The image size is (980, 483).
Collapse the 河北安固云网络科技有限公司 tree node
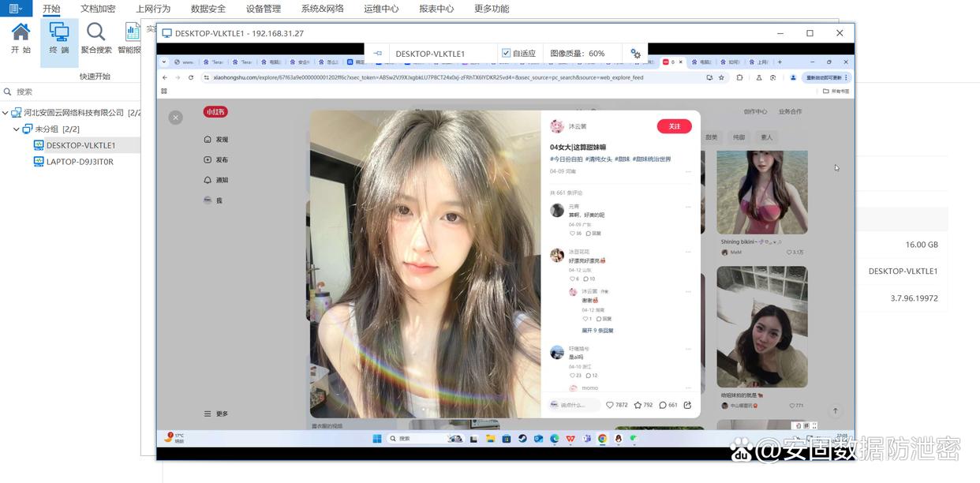pos(6,113)
